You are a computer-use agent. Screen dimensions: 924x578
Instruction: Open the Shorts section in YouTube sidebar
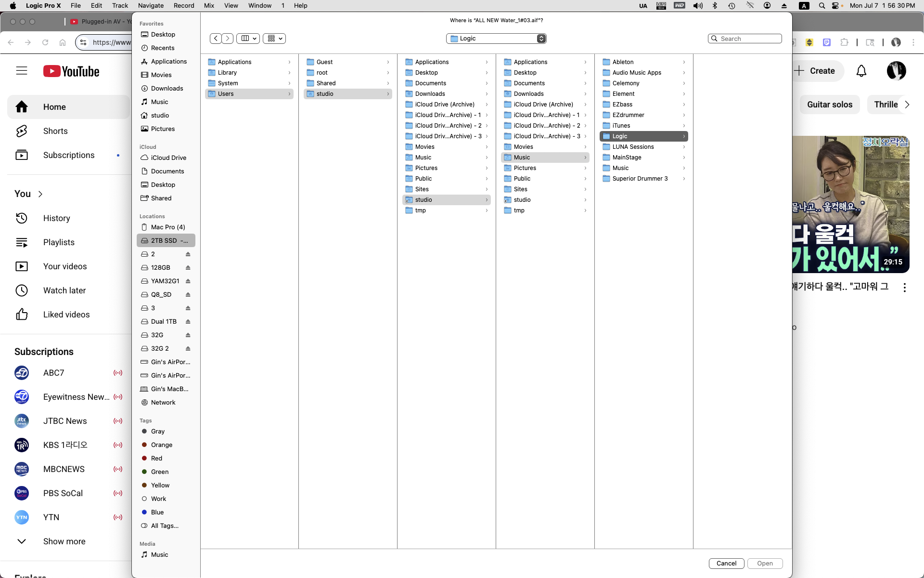55,131
